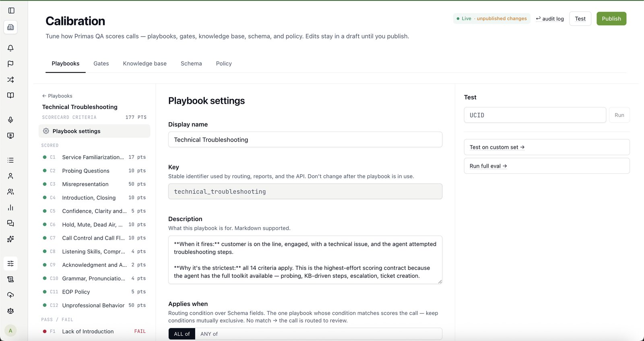
Task: Click the 177 PTS total text
Action: pyautogui.click(x=136, y=117)
